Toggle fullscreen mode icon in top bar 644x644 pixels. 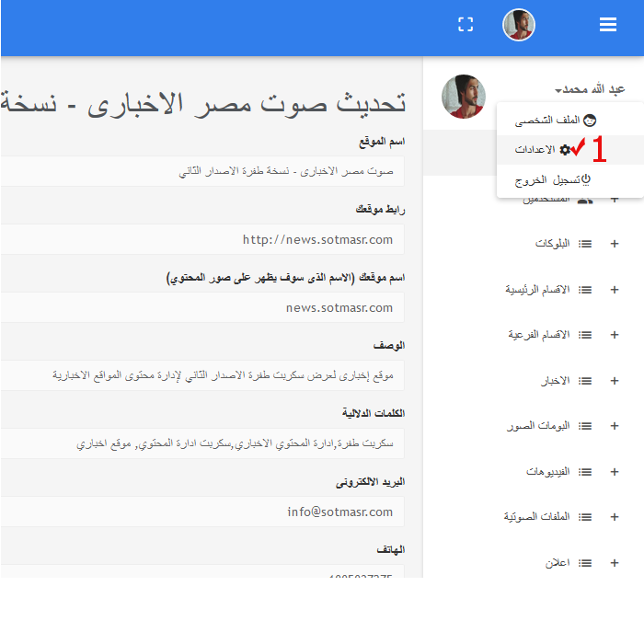coord(466,25)
